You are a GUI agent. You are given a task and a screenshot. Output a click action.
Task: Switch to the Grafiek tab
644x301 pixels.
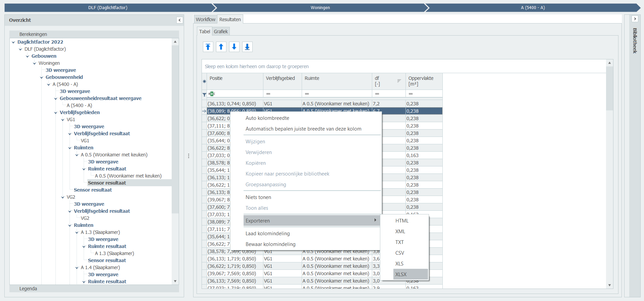(x=221, y=32)
